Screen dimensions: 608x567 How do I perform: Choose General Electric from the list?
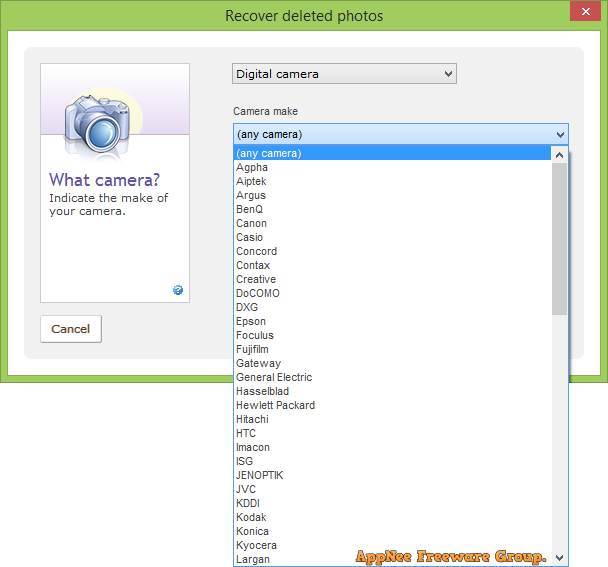[x=392, y=377]
